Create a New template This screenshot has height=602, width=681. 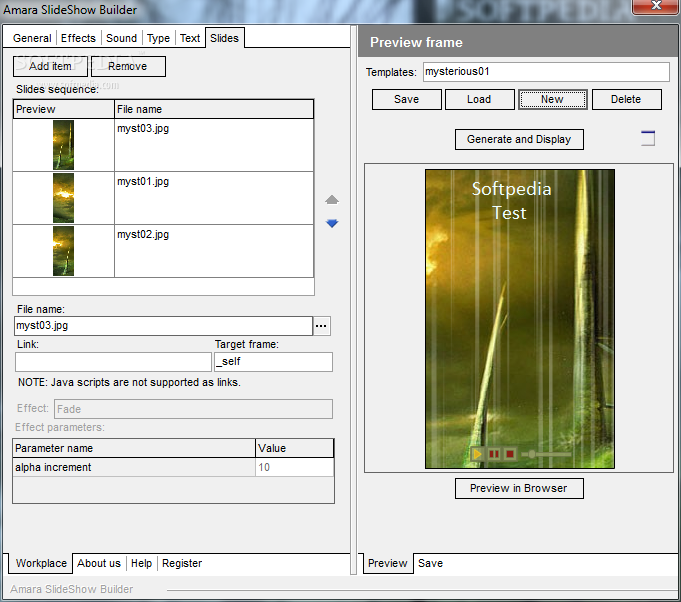(552, 99)
